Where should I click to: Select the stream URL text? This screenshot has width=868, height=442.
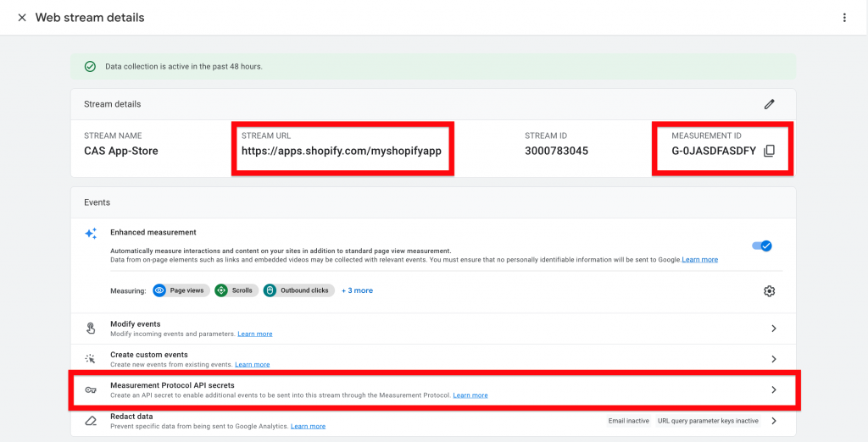[x=341, y=151]
